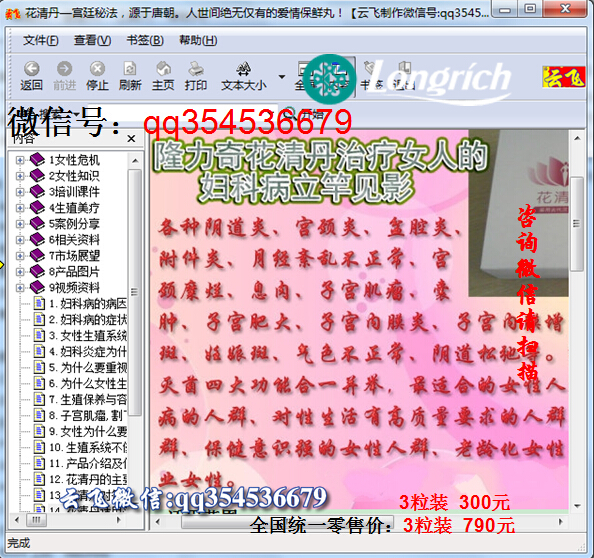594x558 pixels.
Task: Click the book icon of 5案例分享
Action: (37, 223)
